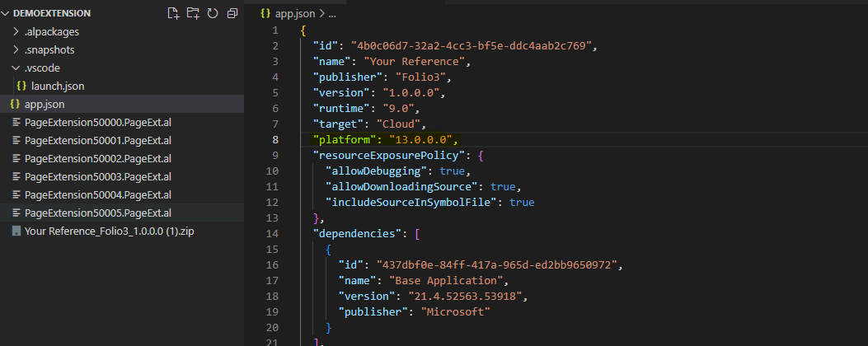868x346 pixels.
Task: Click the app.json breadcrumb at editor top
Action: (x=288, y=14)
